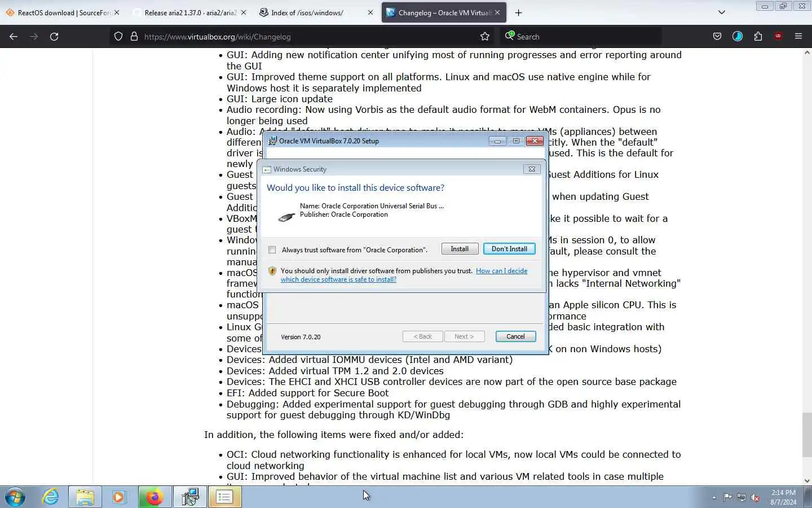Viewport: 812px width, 508px height.
Task: Open the list-style taskbar application
Action: click(x=224, y=497)
